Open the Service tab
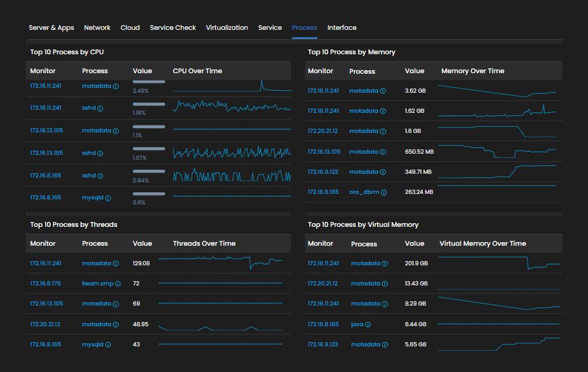This screenshot has height=372, width=588. (x=270, y=28)
